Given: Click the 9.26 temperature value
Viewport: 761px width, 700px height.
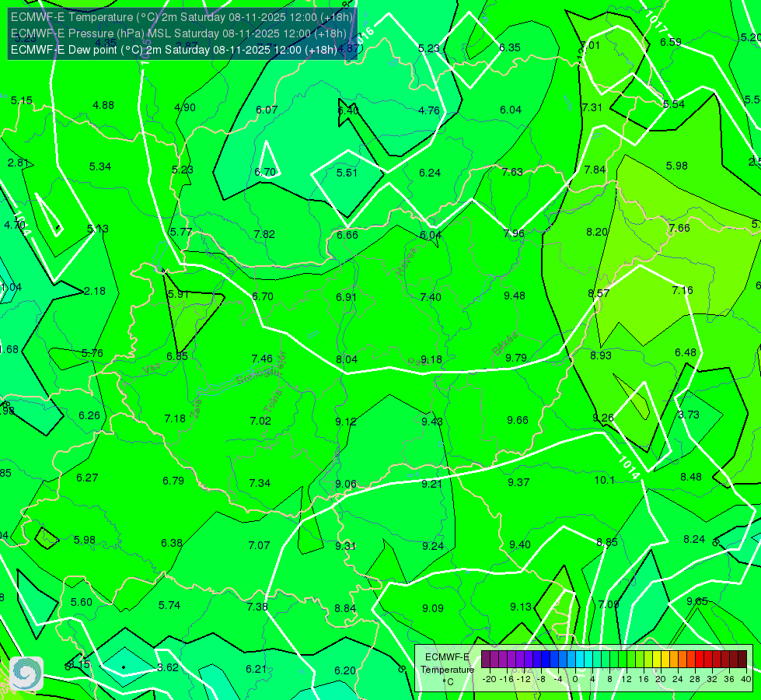Looking at the screenshot, I should click(x=603, y=418).
